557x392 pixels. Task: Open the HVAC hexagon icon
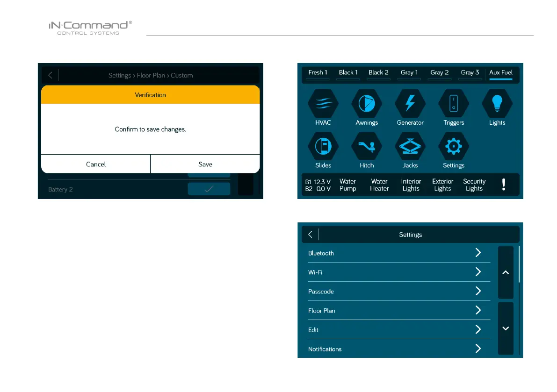323,104
